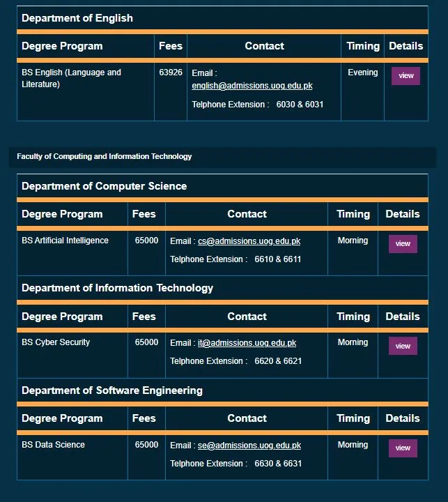Click the 65000 fee for Cyber Security
This screenshot has height=502, width=448.
tap(146, 342)
